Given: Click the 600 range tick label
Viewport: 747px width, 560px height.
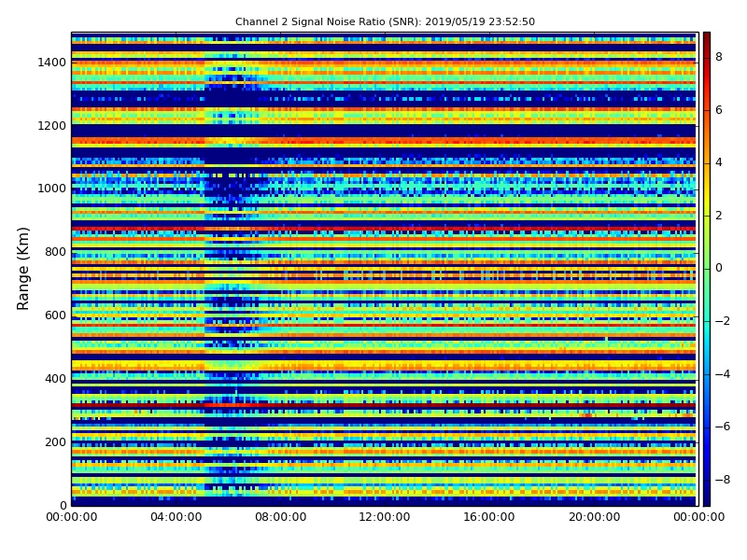Looking at the screenshot, I should pyautogui.click(x=55, y=315).
